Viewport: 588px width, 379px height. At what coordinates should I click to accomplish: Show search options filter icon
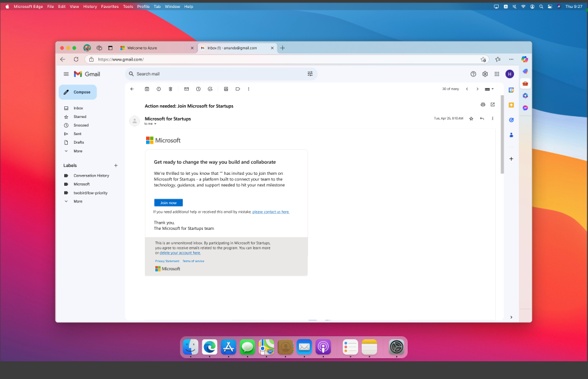click(x=310, y=74)
